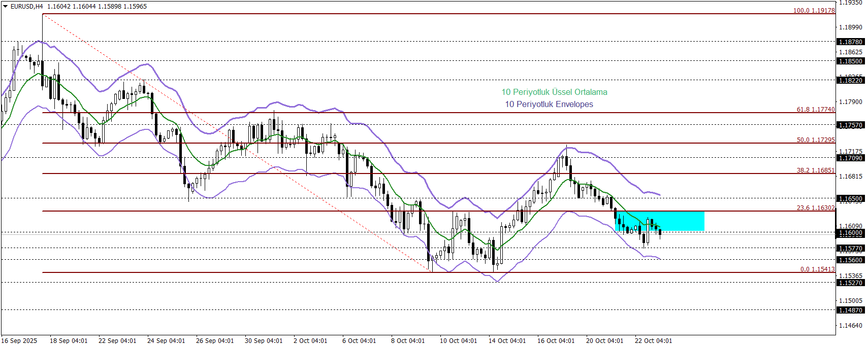Click the 1.18780 price tag on axis
868x347 pixels.
(850, 42)
